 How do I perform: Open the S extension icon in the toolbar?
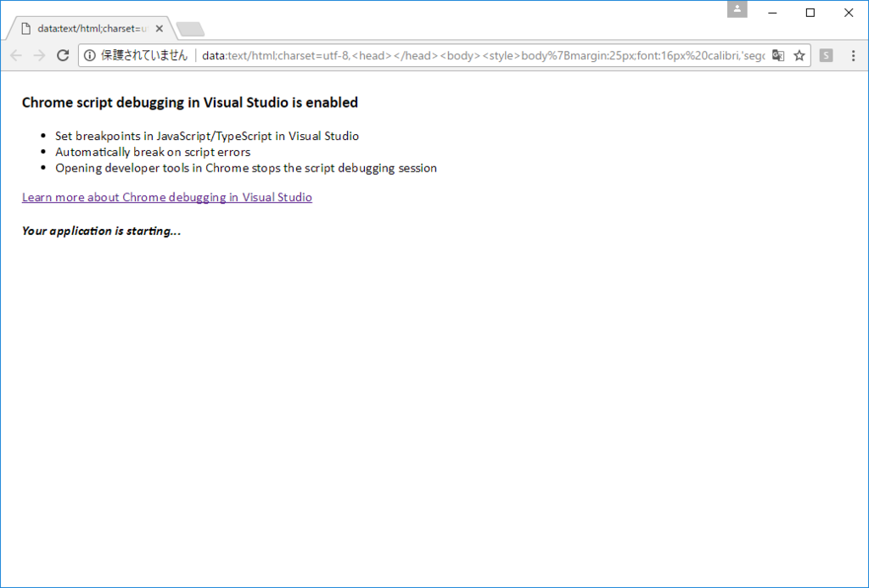826,55
